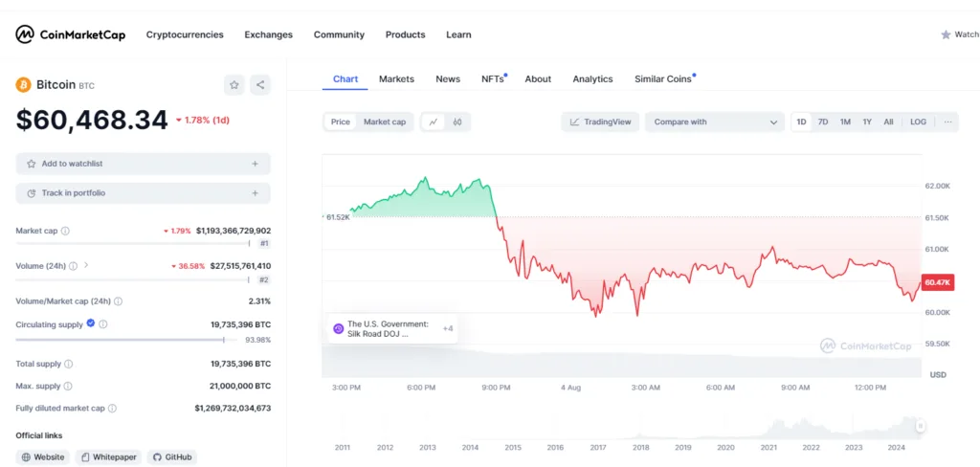Switch to the candlestick chart icon
Image resolution: width=980 pixels, height=467 pixels.
point(457,122)
